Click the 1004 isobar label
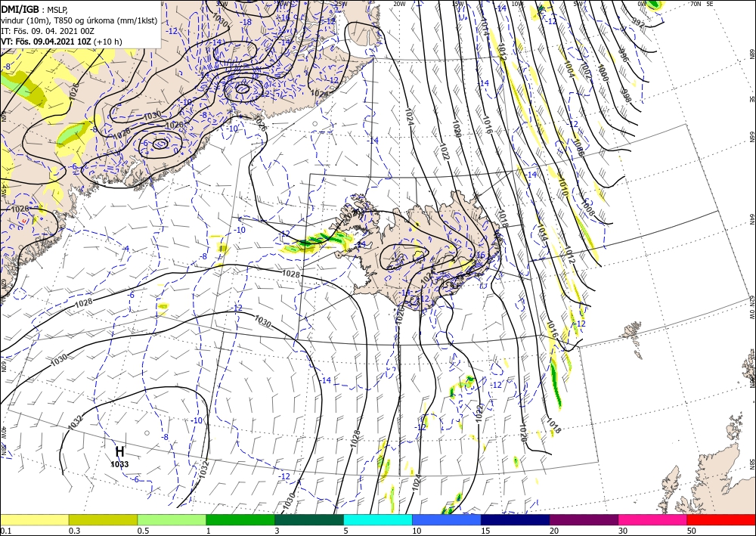This screenshot has width=756, height=536. click(569, 68)
